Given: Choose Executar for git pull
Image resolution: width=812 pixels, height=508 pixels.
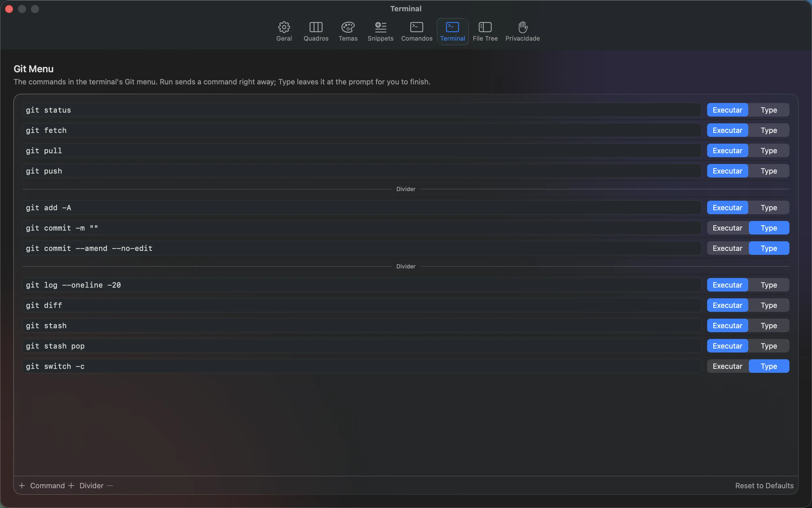Looking at the screenshot, I should coord(727,150).
